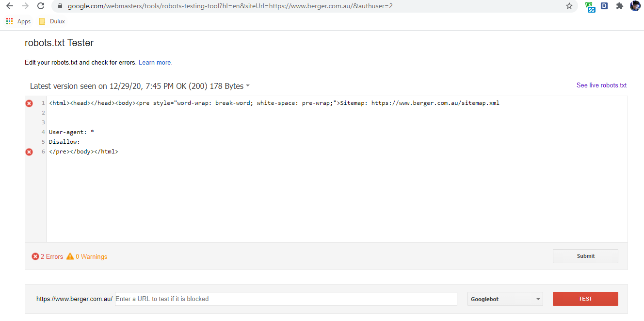Reload the page with refresh icon
This screenshot has width=644, height=321.
pos(41,6)
